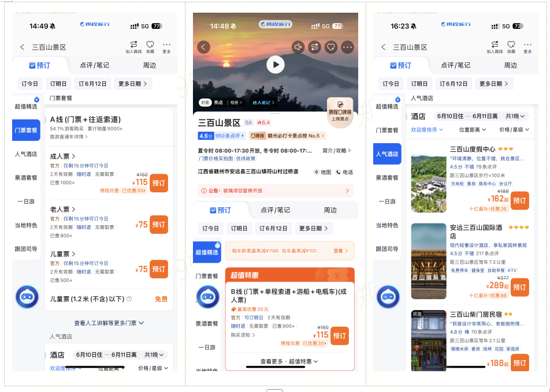Book 老人票 at ¥75

[x=158, y=225]
